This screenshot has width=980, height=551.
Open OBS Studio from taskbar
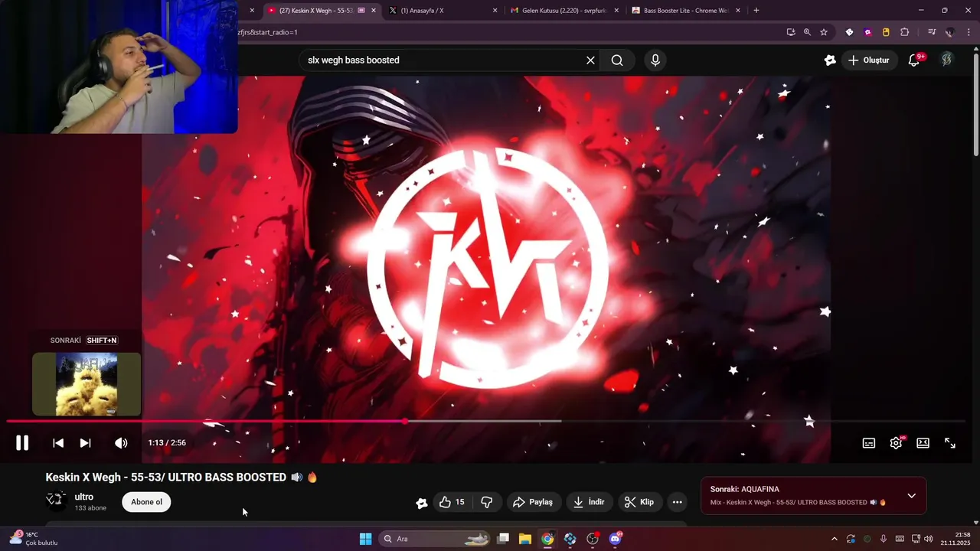pos(593,539)
